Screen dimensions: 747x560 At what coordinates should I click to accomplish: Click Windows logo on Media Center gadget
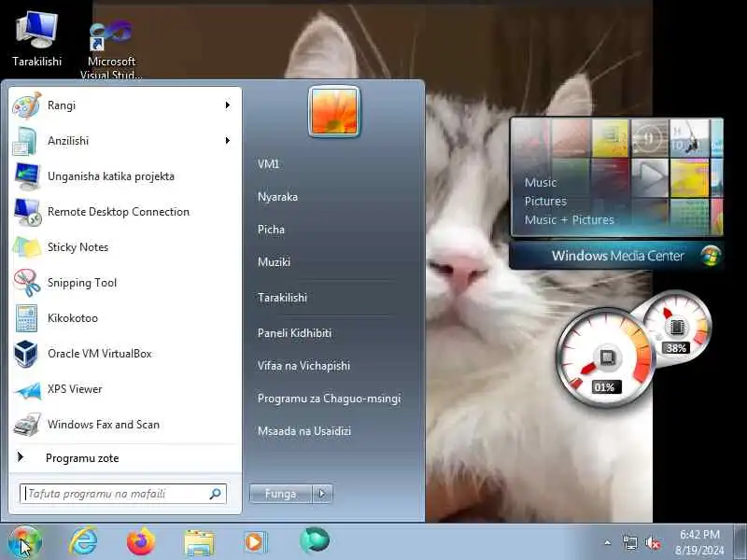[711, 256]
